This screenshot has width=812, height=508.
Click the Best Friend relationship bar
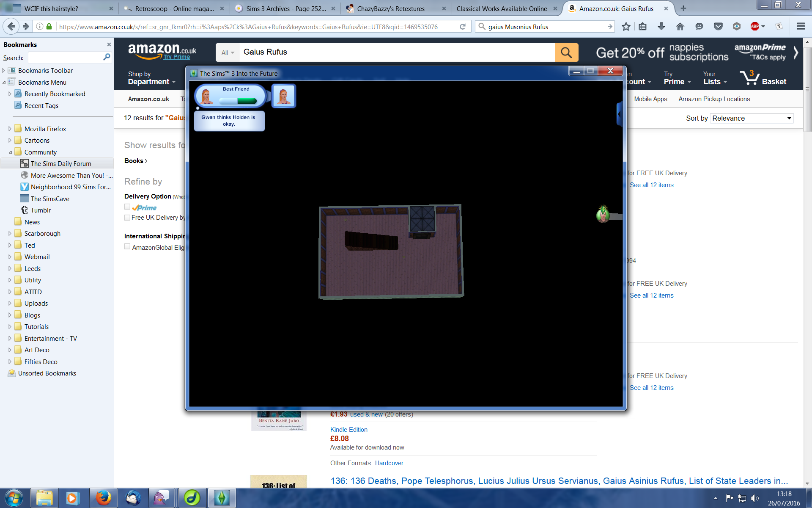[x=238, y=101]
